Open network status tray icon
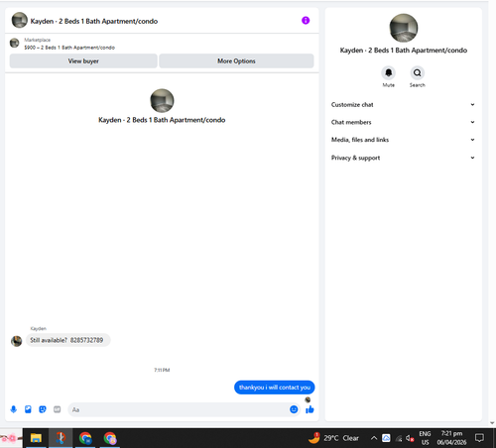The height and width of the screenshot is (448, 496). (x=399, y=438)
